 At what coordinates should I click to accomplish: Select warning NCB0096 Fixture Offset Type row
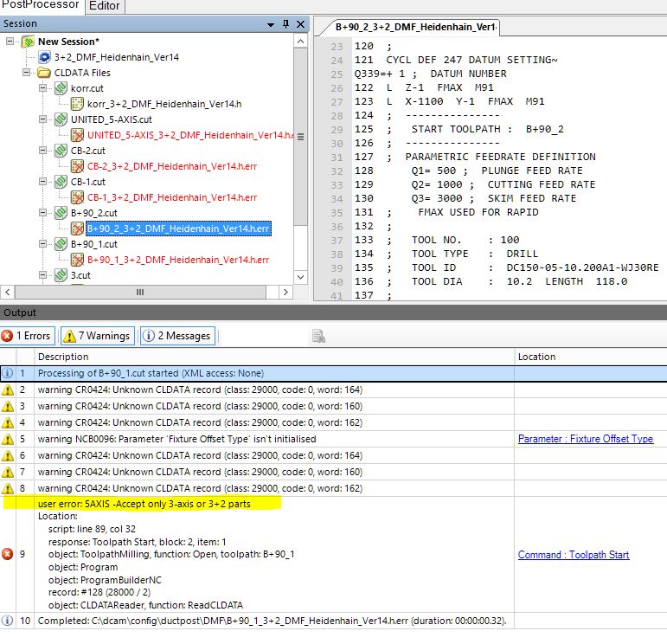click(334, 439)
